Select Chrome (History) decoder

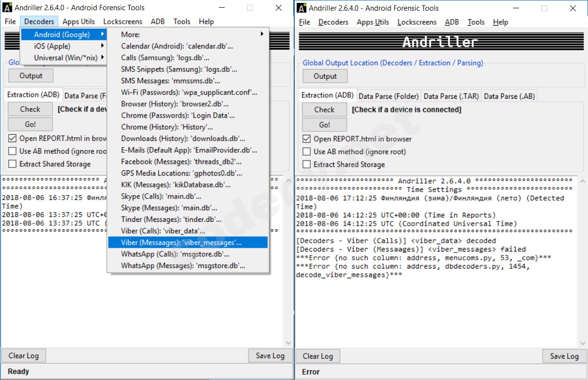pyautogui.click(x=188, y=127)
